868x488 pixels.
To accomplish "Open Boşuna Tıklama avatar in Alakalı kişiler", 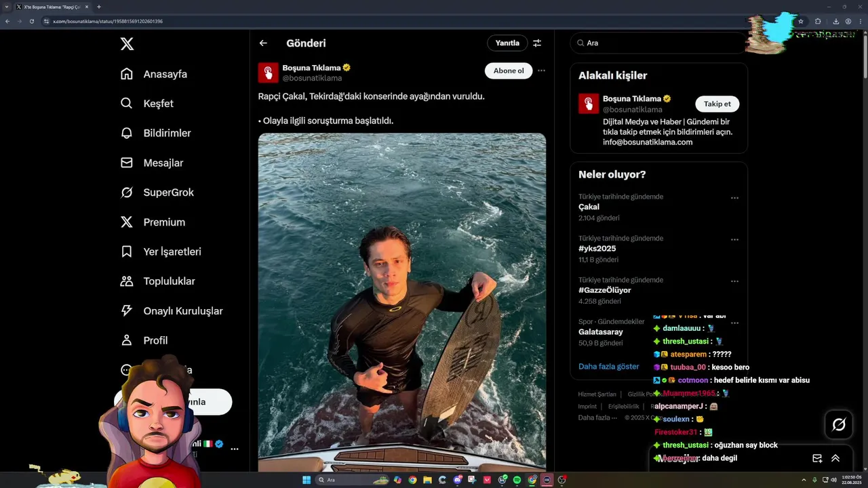I will point(589,104).
